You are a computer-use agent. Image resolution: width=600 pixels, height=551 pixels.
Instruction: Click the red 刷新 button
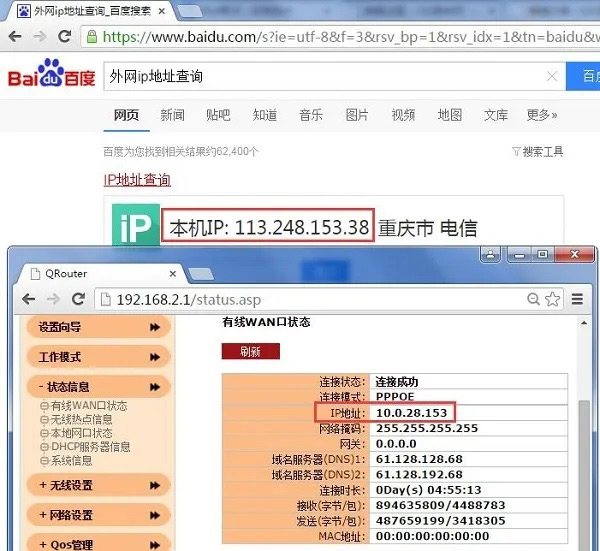pos(251,351)
